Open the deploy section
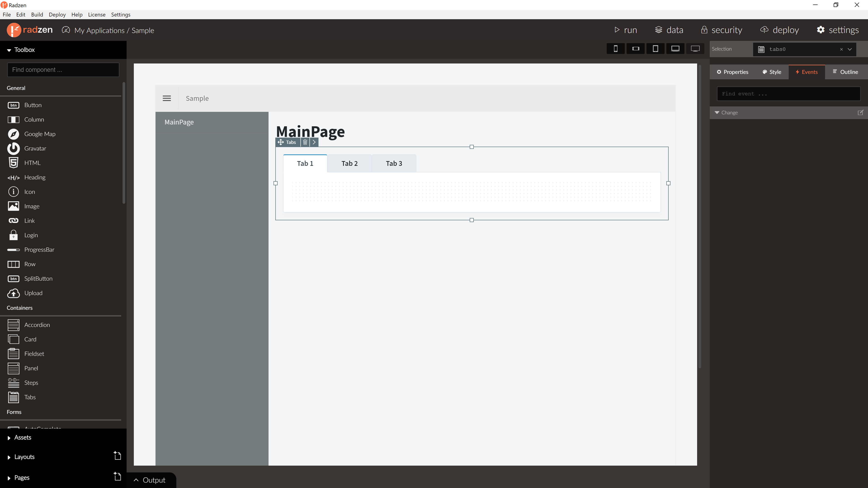This screenshot has width=868, height=488. (x=779, y=30)
